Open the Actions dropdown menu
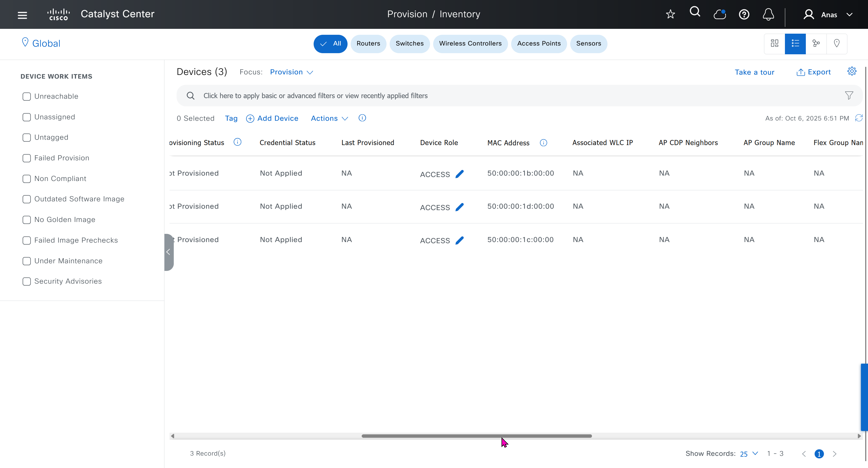This screenshot has height=468, width=868. tap(329, 118)
